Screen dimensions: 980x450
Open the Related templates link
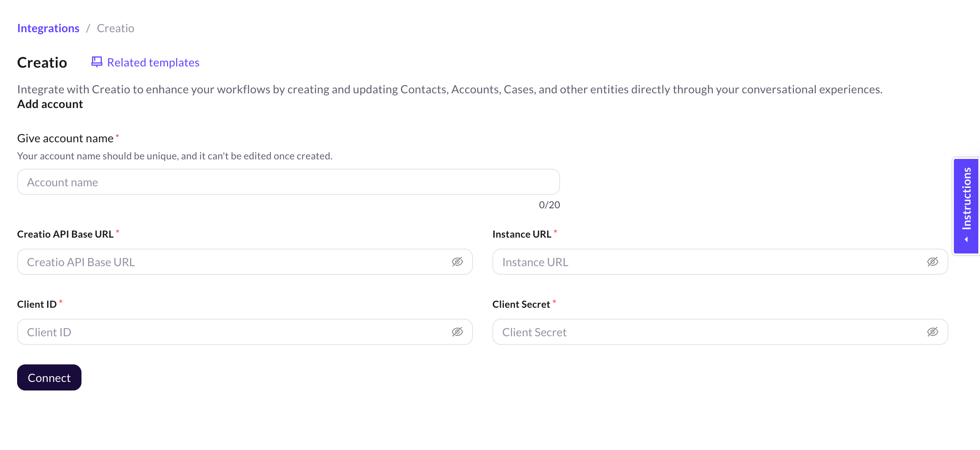(153, 62)
